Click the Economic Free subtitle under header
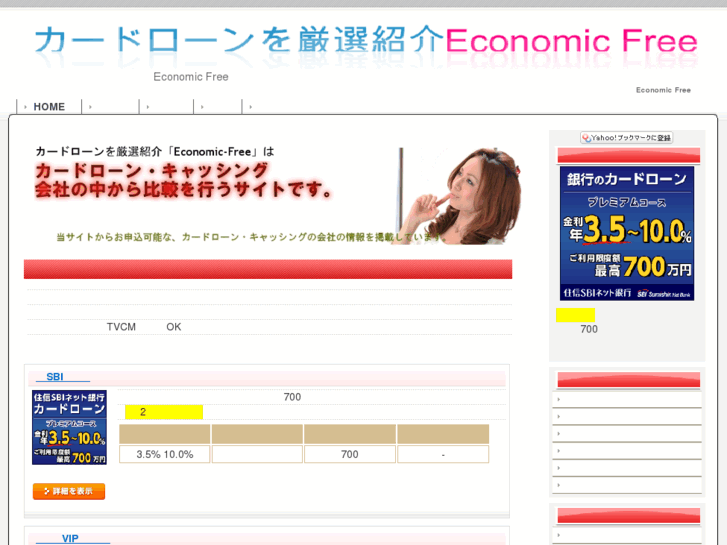727x545 pixels. point(191,77)
